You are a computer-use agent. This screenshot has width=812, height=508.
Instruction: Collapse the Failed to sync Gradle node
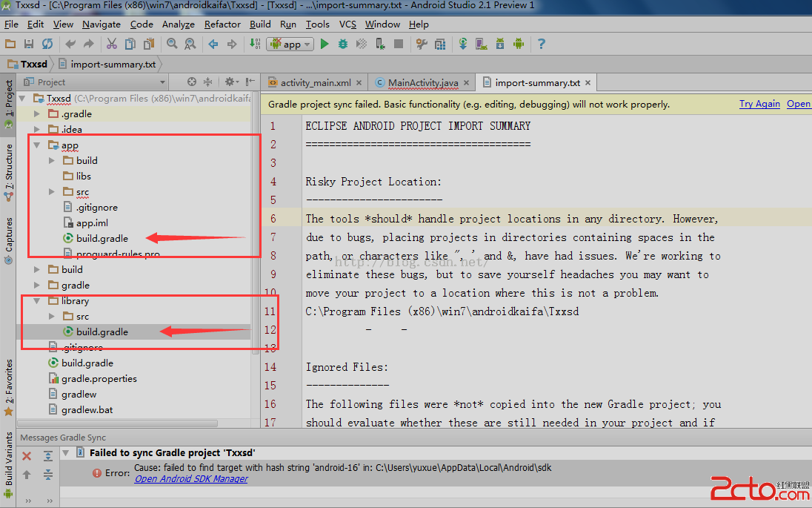[66, 453]
